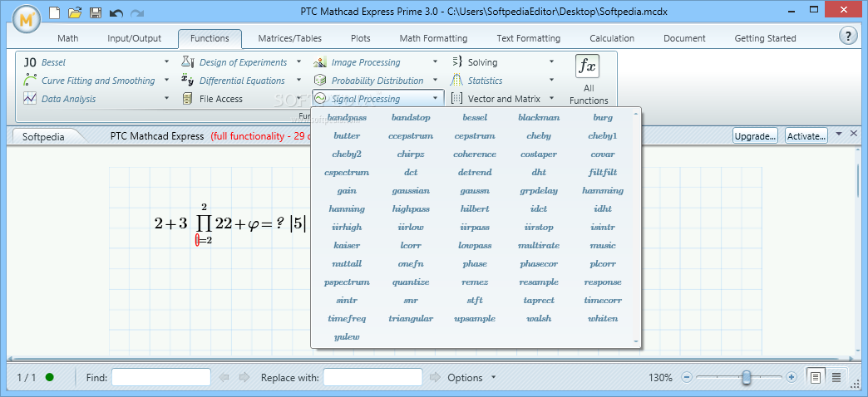Viewport: 868px width, 397px height.
Task: Click the Design of Experiments flask icon
Action: [x=188, y=62]
